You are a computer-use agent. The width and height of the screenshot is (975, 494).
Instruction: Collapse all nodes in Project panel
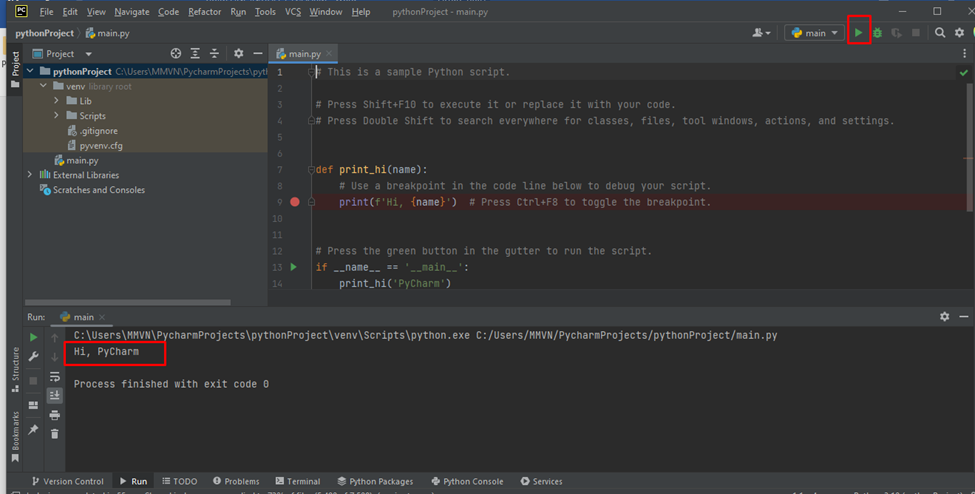point(214,54)
